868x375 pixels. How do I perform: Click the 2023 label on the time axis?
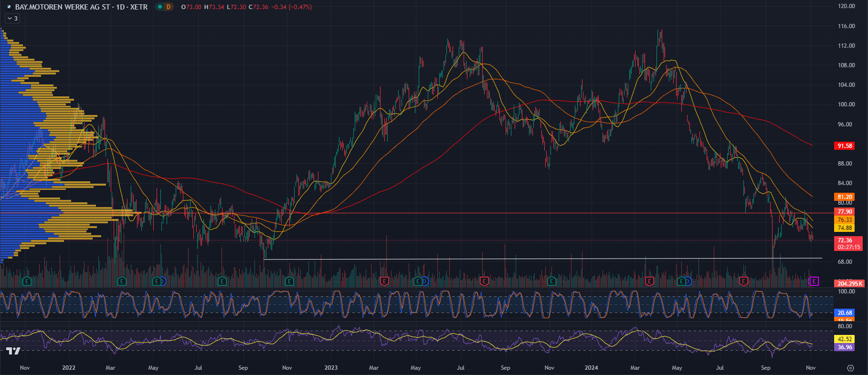pyautogui.click(x=331, y=368)
